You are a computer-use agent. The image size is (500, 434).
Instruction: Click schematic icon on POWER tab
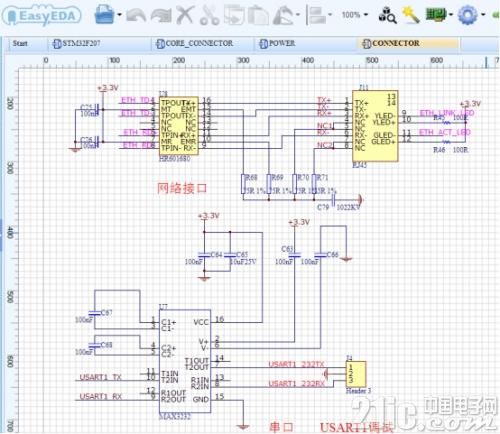point(264,44)
